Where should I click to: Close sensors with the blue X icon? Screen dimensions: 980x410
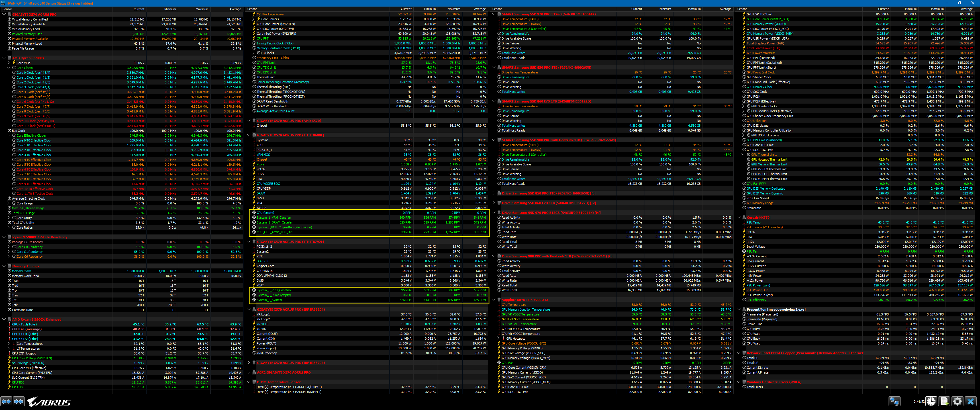(971, 402)
